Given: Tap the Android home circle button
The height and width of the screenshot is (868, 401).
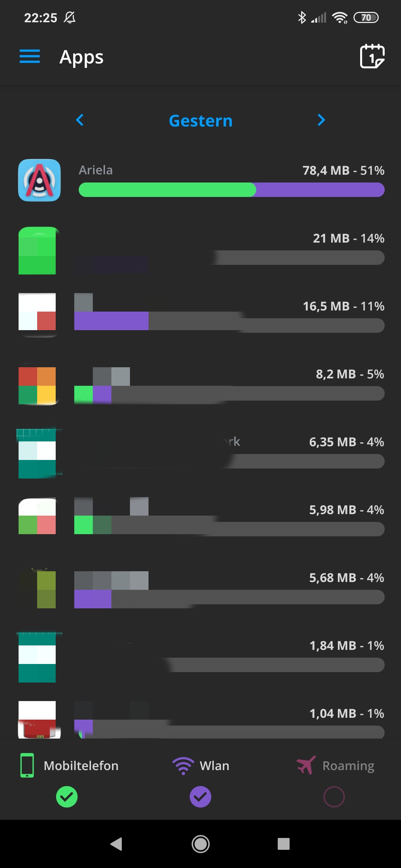Looking at the screenshot, I should pos(200,844).
